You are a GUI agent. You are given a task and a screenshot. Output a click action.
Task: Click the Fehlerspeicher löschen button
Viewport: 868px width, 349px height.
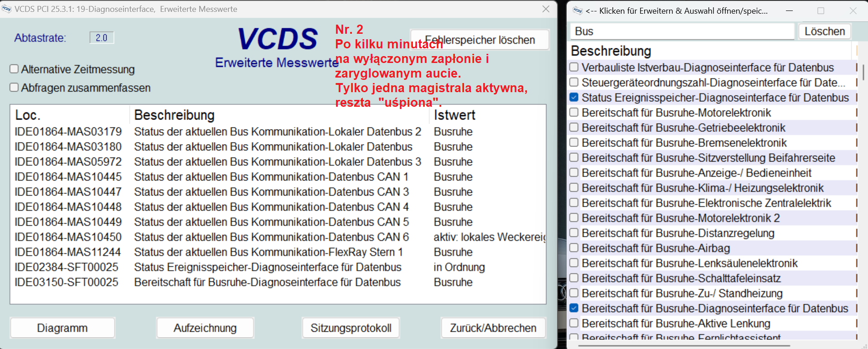coord(480,40)
